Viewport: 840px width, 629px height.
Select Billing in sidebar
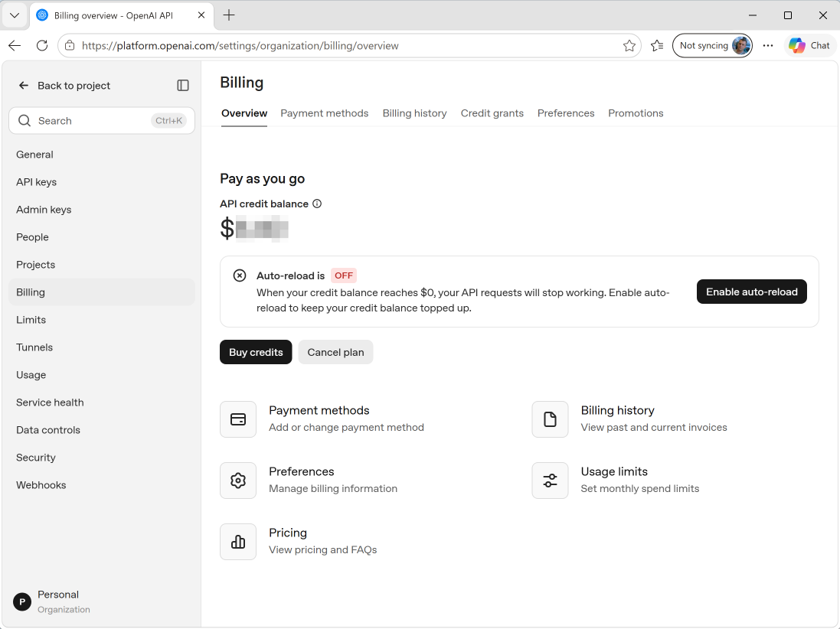(102, 292)
